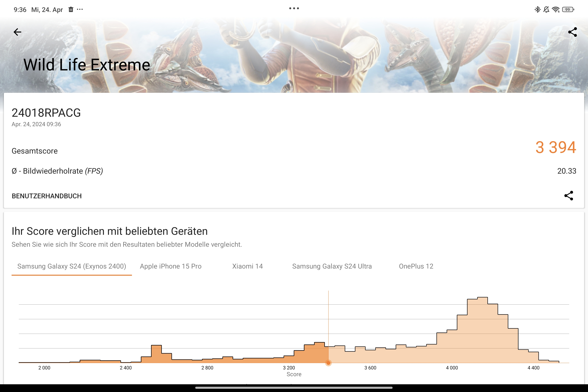
Task: Click the tallest histogram bar on the chart
Action: [482, 330]
